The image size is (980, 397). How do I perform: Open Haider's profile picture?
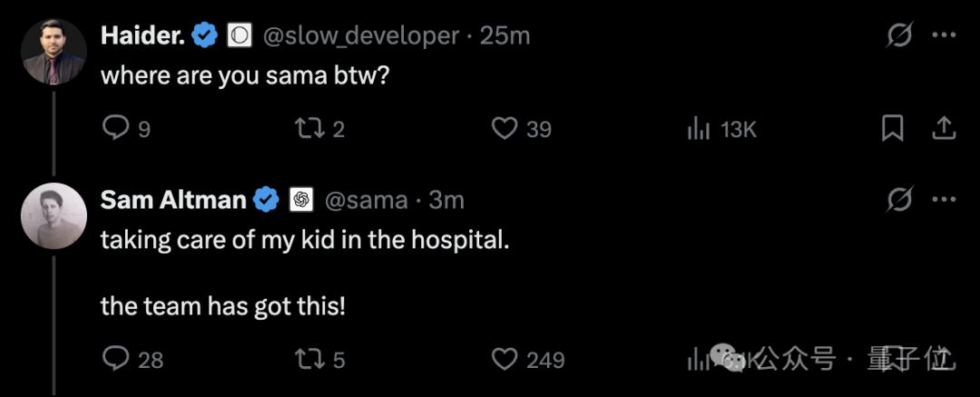click(54, 52)
